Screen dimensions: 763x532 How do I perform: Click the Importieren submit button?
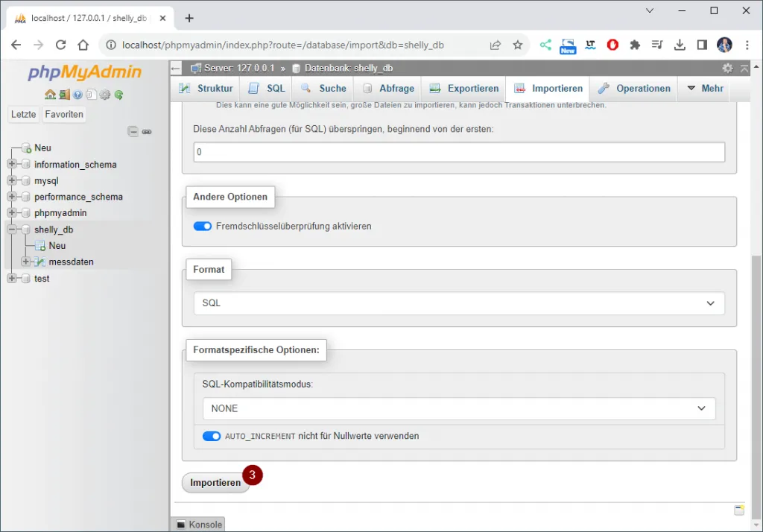(215, 483)
